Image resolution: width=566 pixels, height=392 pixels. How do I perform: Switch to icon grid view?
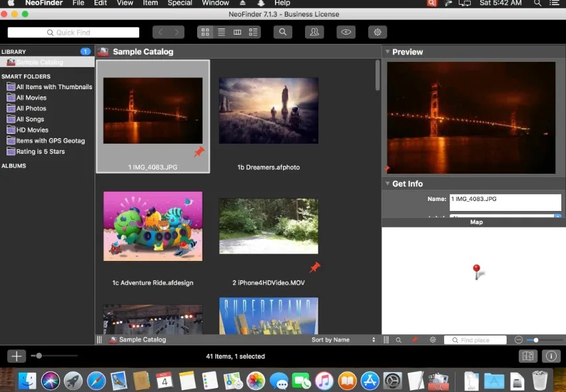pos(205,32)
